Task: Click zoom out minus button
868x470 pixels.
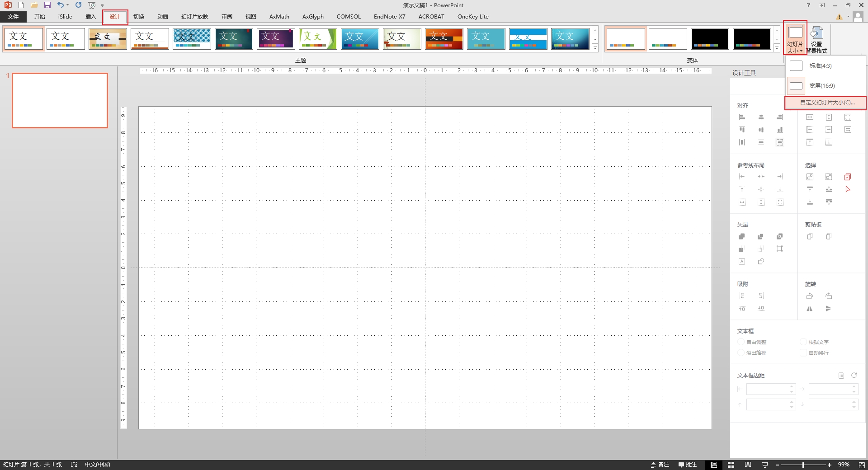Action: click(x=777, y=465)
